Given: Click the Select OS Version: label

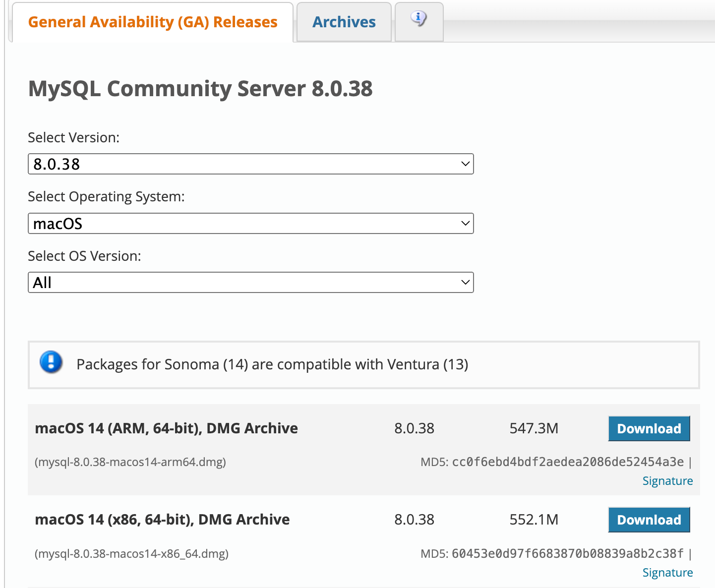Looking at the screenshot, I should click(84, 256).
